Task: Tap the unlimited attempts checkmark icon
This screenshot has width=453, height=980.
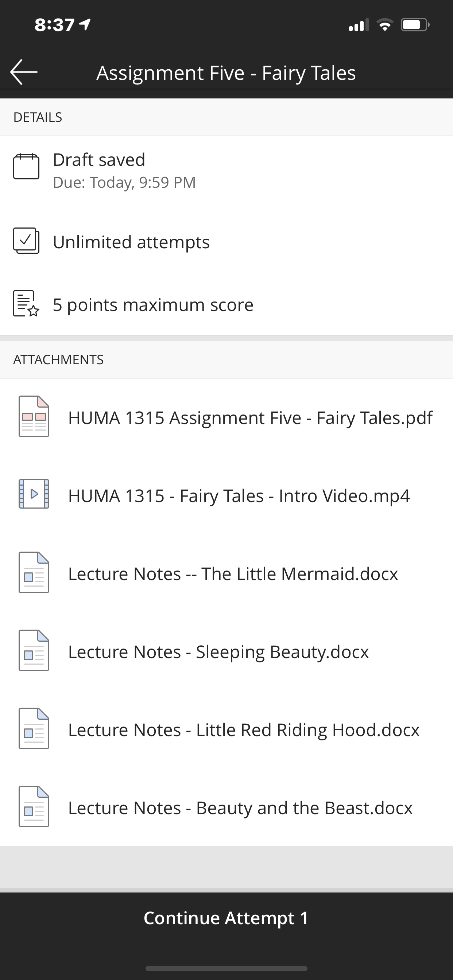Action: 26,241
